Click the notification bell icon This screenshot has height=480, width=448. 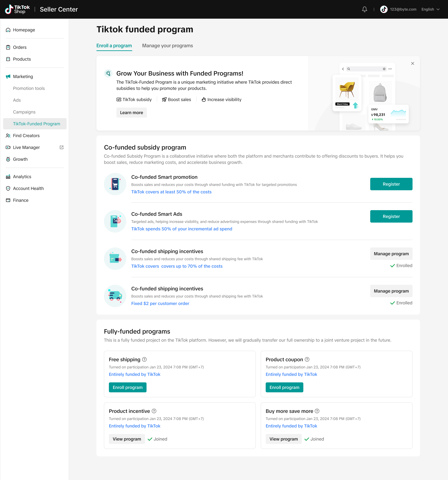(x=364, y=9)
